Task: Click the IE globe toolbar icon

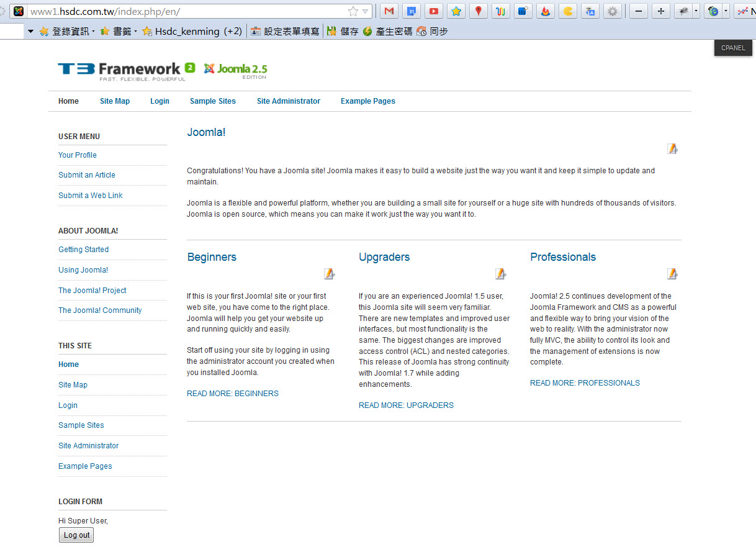Action: pyautogui.click(x=713, y=11)
